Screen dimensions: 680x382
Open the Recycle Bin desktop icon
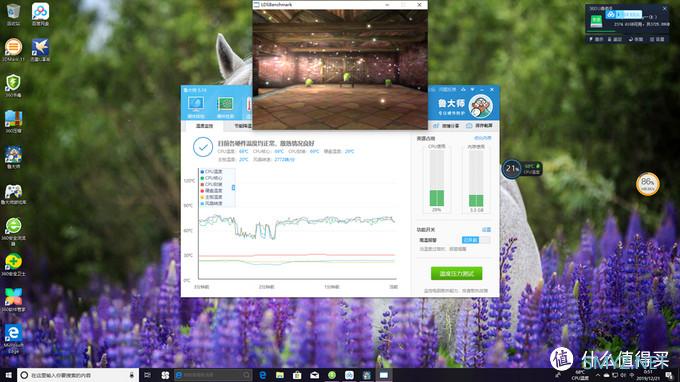[x=13, y=14]
